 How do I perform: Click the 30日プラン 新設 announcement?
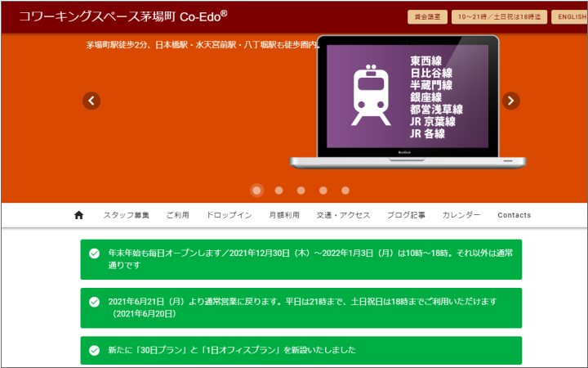click(x=301, y=350)
